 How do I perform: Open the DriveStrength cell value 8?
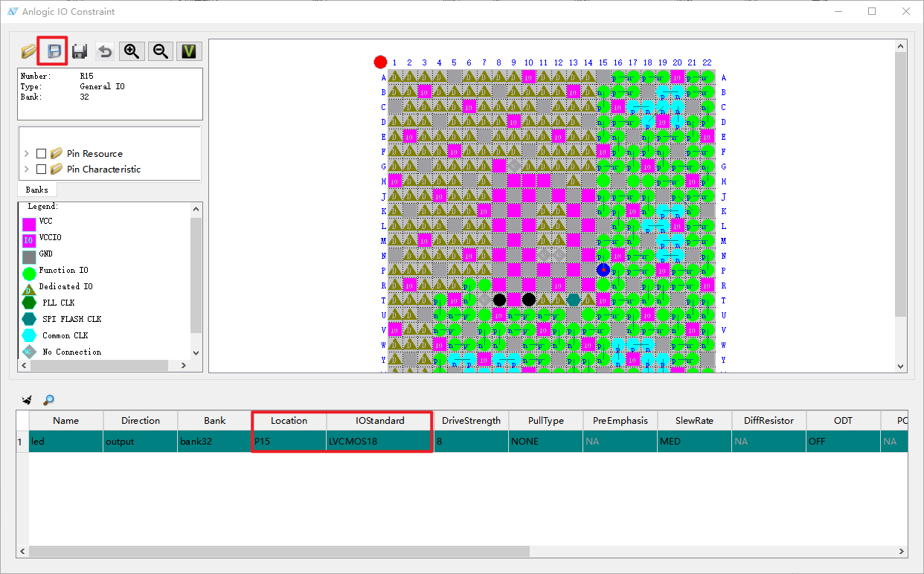(x=471, y=441)
